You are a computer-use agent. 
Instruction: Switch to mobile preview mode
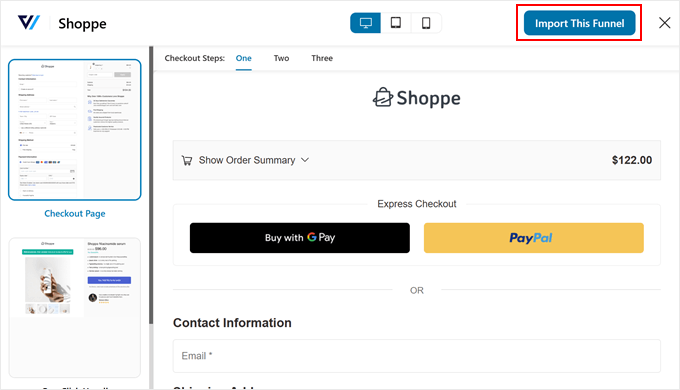tap(426, 23)
